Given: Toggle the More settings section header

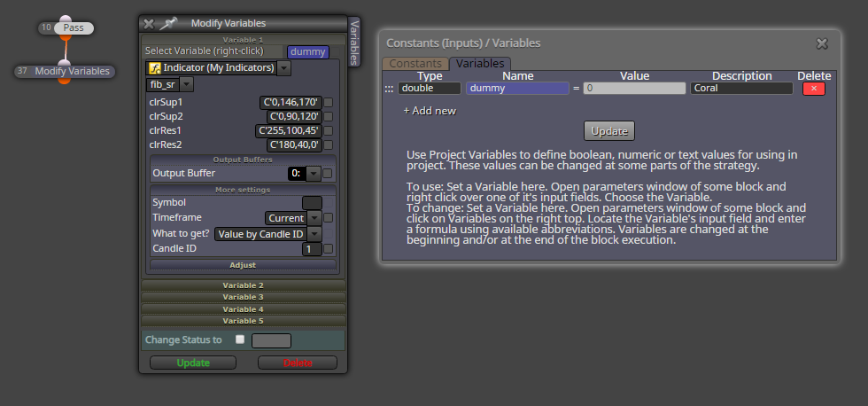Looking at the screenshot, I should click(x=243, y=190).
